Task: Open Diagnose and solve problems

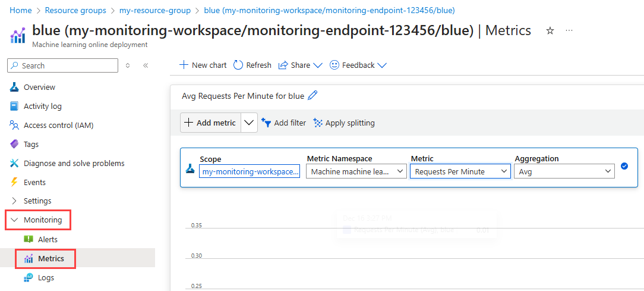Action: click(x=74, y=163)
